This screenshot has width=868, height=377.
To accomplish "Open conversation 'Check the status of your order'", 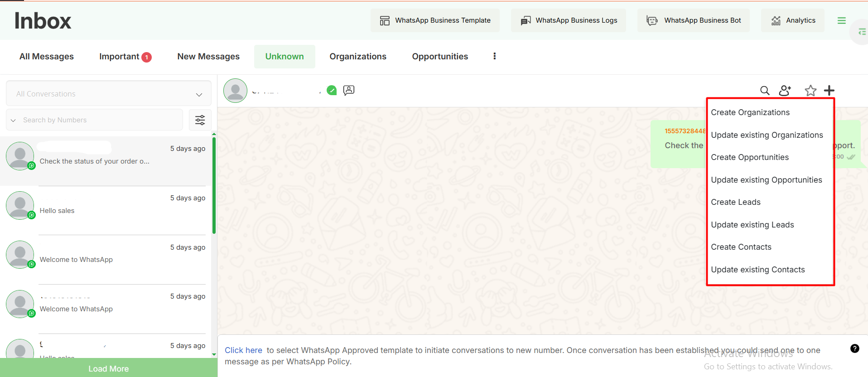I will [106, 161].
